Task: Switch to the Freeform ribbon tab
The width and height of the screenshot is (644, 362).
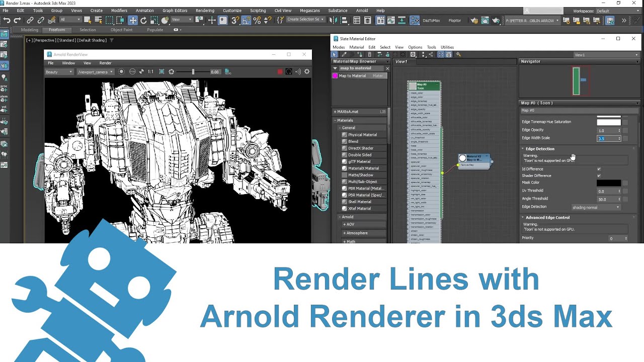Action: (57, 30)
